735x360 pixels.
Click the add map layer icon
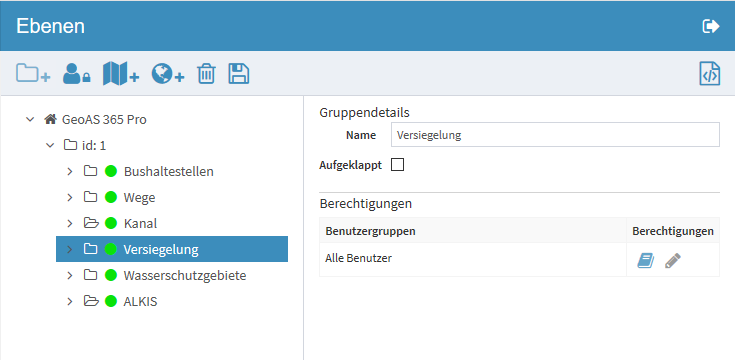coord(120,74)
